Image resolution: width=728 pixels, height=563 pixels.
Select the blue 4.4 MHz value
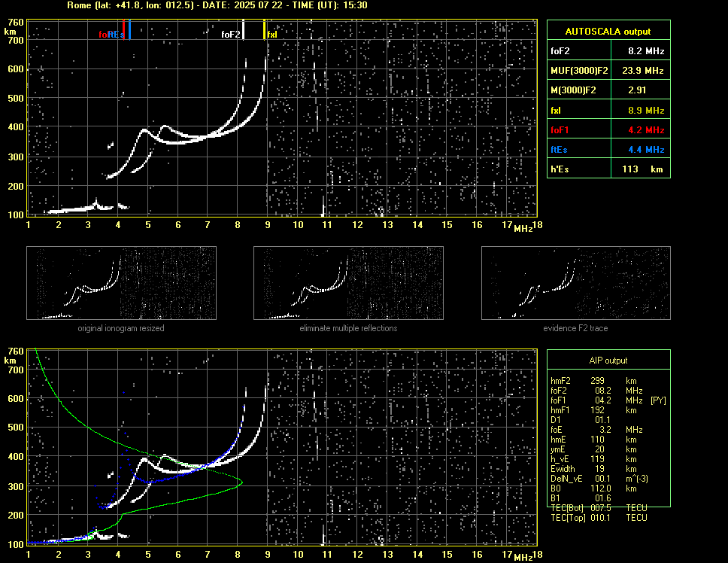point(641,149)
